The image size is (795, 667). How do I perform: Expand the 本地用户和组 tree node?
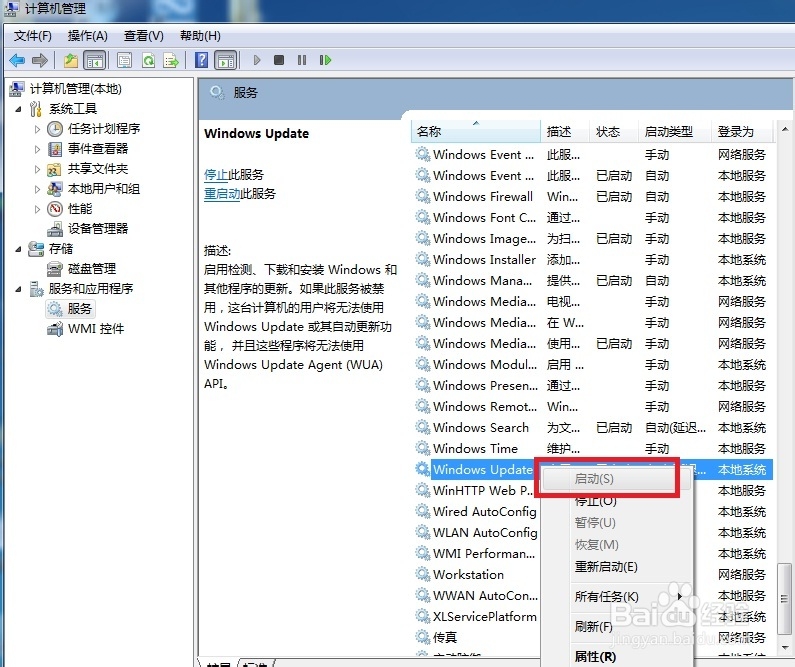pyautogui.click(x=37, y=189)
